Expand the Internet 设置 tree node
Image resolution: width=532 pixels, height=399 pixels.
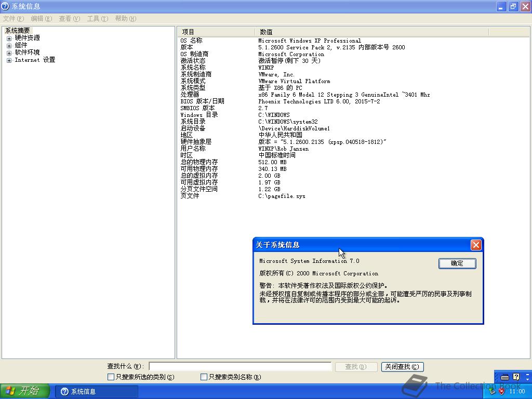coord(9,60)
